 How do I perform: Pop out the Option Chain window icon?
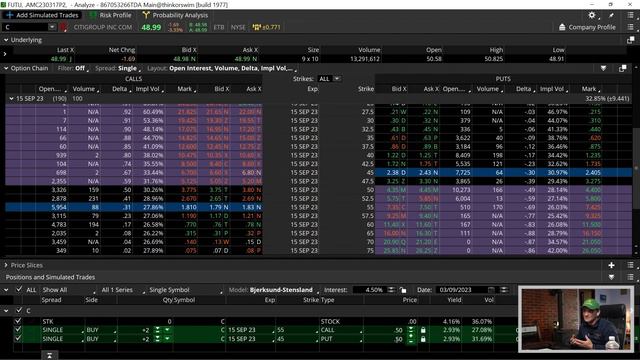[x=622, y=68]
